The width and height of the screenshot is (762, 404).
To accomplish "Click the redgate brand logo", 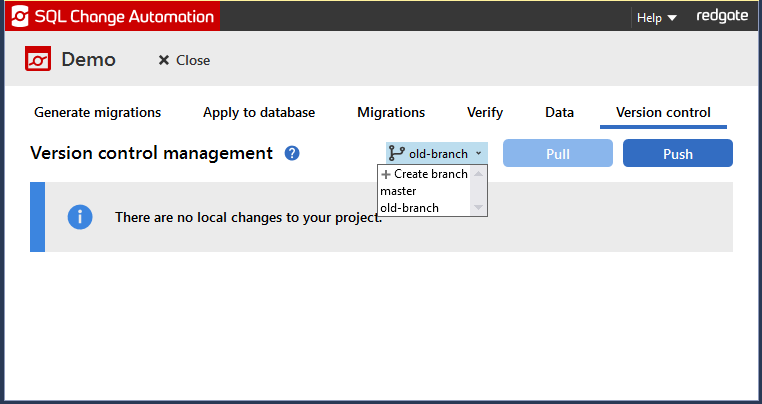I will click(719, 17).
